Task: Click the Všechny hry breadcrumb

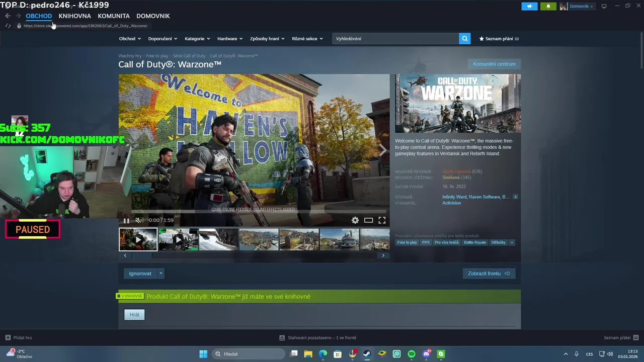Action: [130, 56]
